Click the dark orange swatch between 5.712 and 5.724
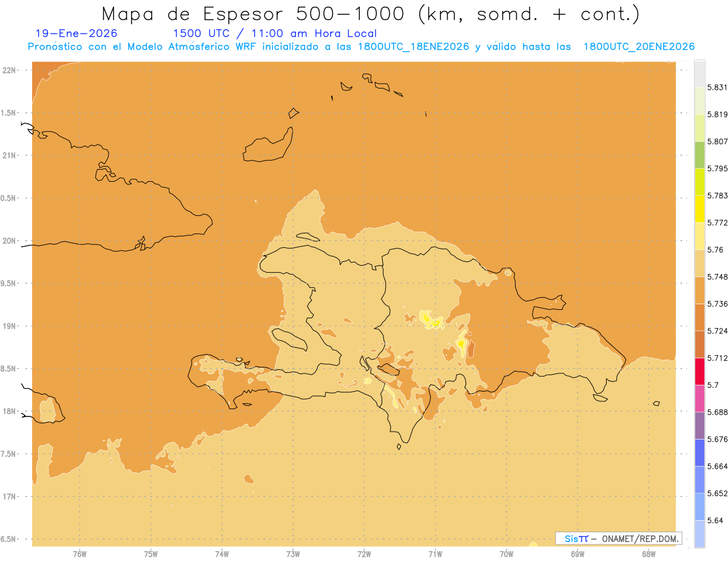The image size is (728, 562). (x=699, y=344)
